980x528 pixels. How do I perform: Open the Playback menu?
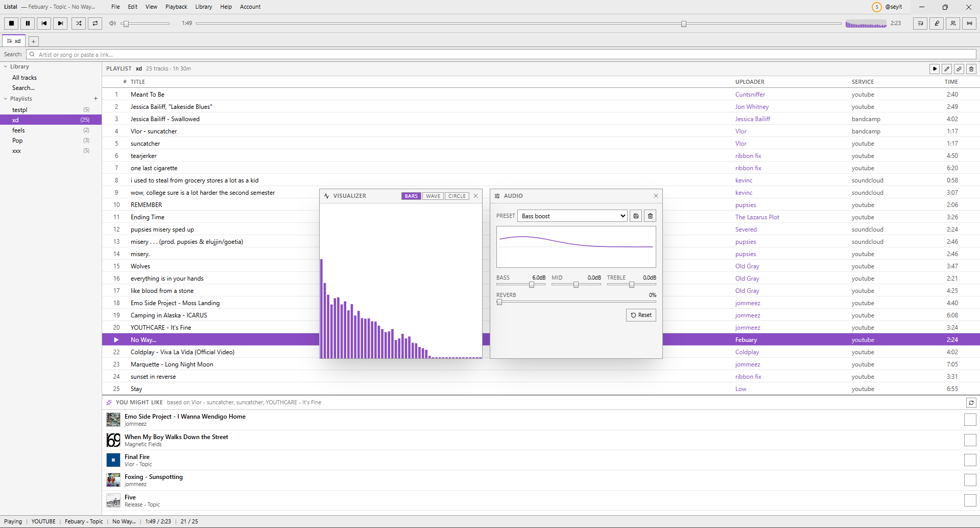point(176,7)
